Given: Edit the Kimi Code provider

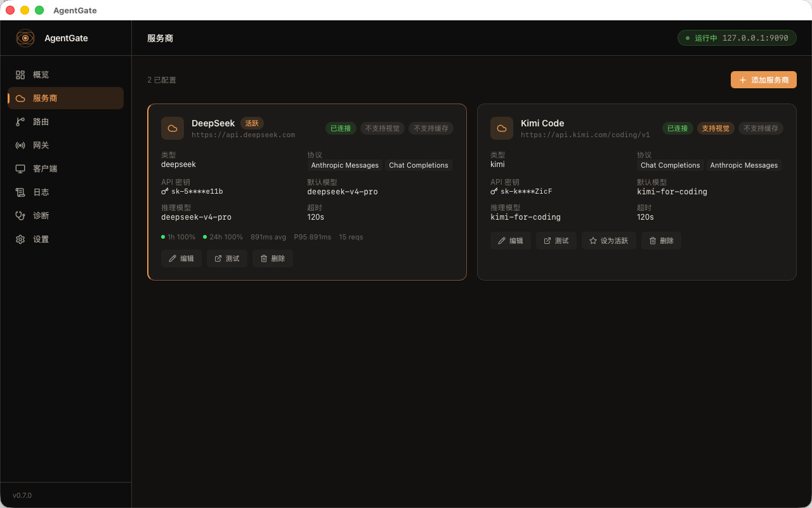Looking at the screenshot, I should point(511,241).
